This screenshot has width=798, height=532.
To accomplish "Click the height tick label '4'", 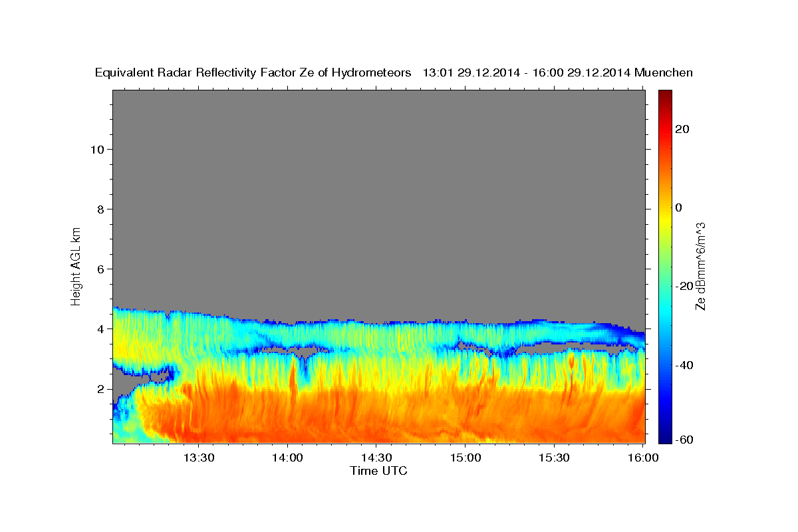I will (99, 329).
